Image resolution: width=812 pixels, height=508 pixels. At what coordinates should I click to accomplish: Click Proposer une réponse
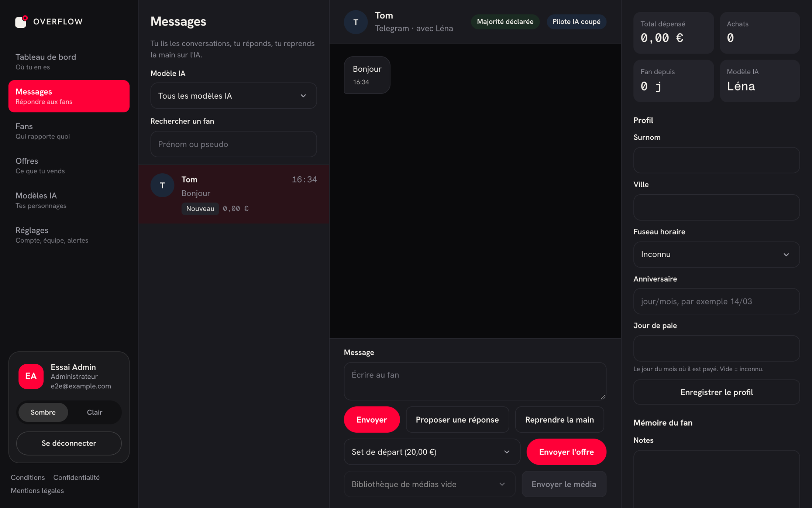pos(457,420)
